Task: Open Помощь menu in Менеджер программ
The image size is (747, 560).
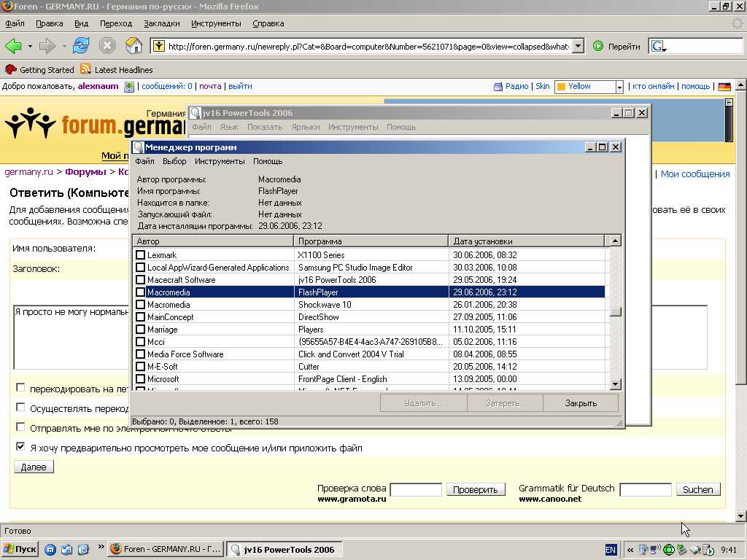Action: tap(268, 161)
